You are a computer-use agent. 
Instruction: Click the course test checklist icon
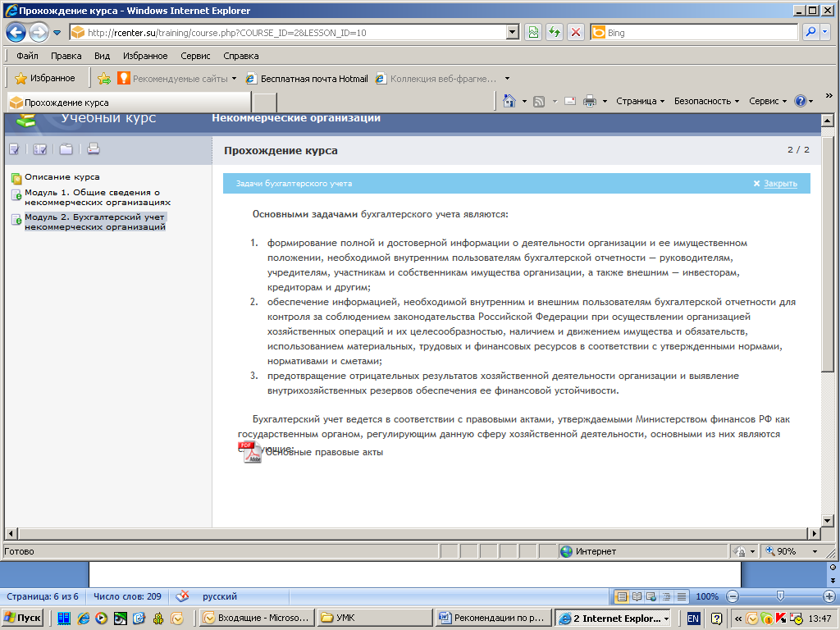tap(14, 149)
